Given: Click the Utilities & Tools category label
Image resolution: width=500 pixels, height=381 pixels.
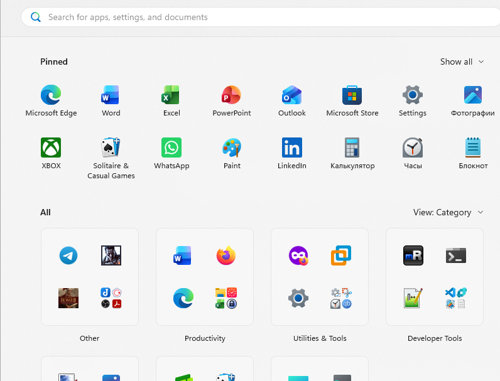Looking at the screenshot, I should click(320, 338).
